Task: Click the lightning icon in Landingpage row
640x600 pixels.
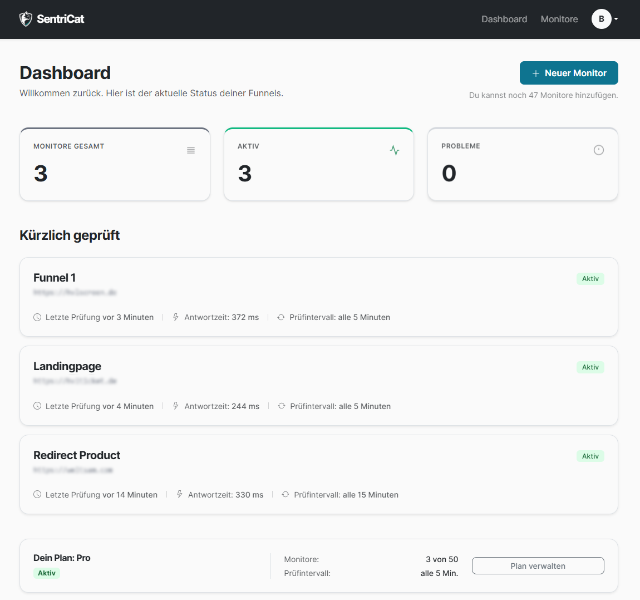Action: (176, 406)
